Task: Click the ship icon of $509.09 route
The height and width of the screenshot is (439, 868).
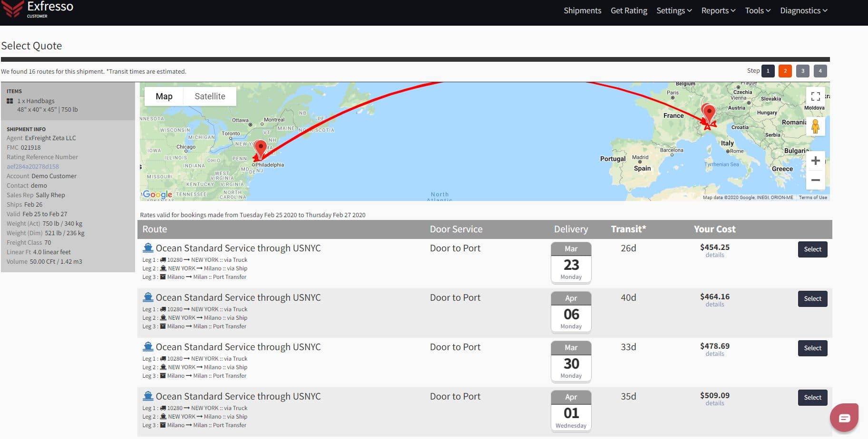Action: tap(148, 396)
